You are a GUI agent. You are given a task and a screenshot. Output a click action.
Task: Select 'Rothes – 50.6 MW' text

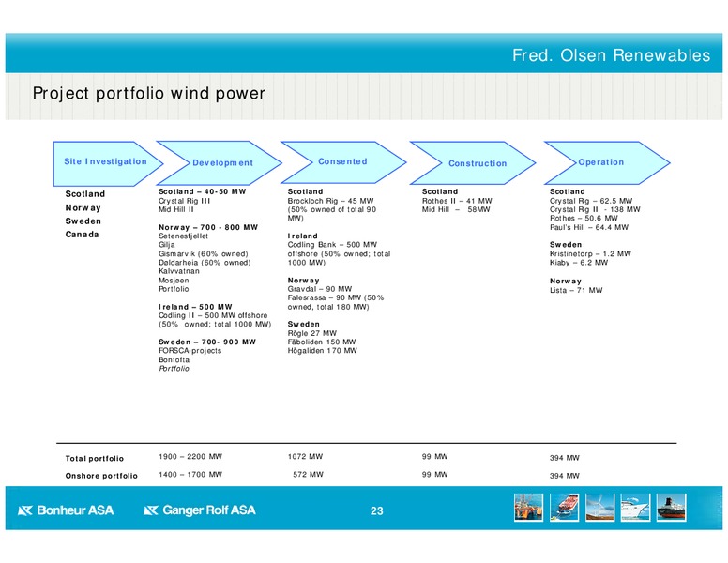pyautogui.click(x=584, y=219)
